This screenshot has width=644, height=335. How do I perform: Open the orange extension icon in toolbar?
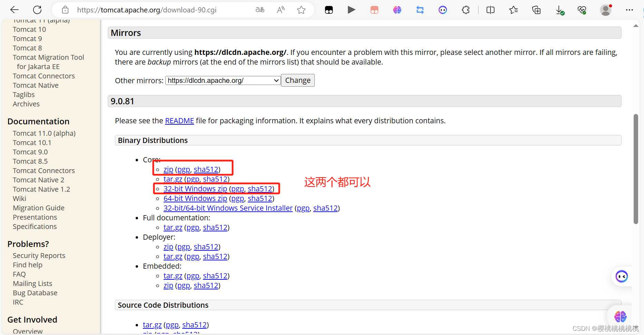[x=374, y=10]
